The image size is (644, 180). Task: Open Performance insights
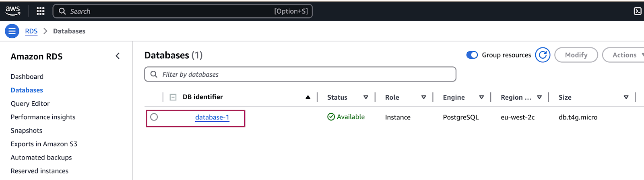(x=43, y=117)
